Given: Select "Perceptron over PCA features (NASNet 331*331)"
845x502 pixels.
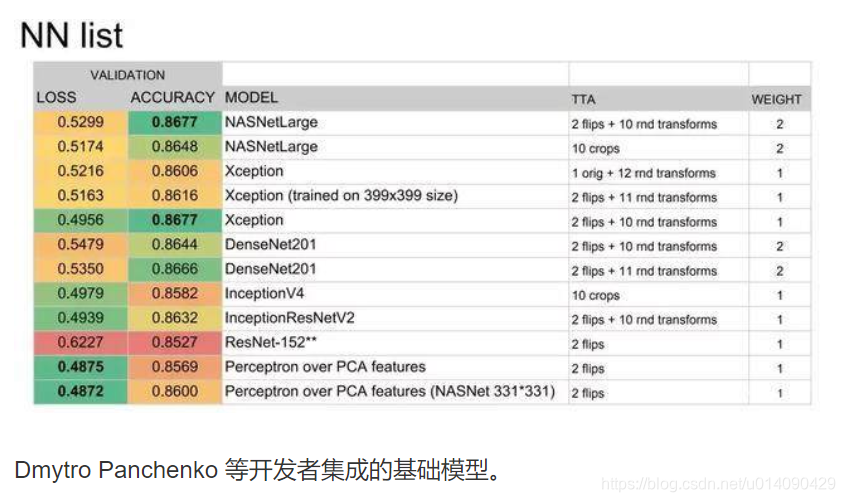Looking at the screenshot, I should [x=390, y=392].
